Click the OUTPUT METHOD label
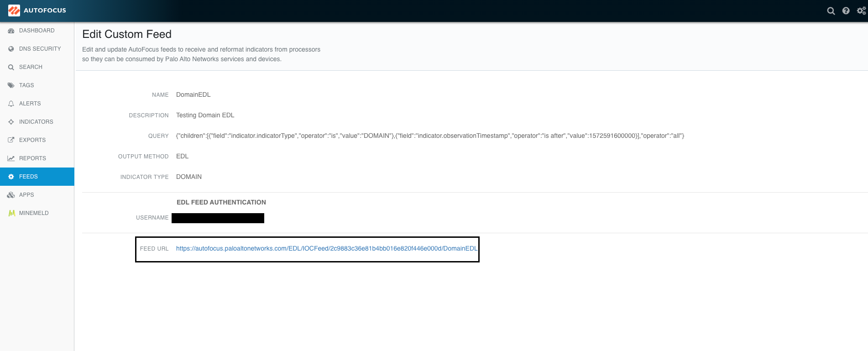Image resolution: width=868 pixels, height=351 pixels. [143, 157]
